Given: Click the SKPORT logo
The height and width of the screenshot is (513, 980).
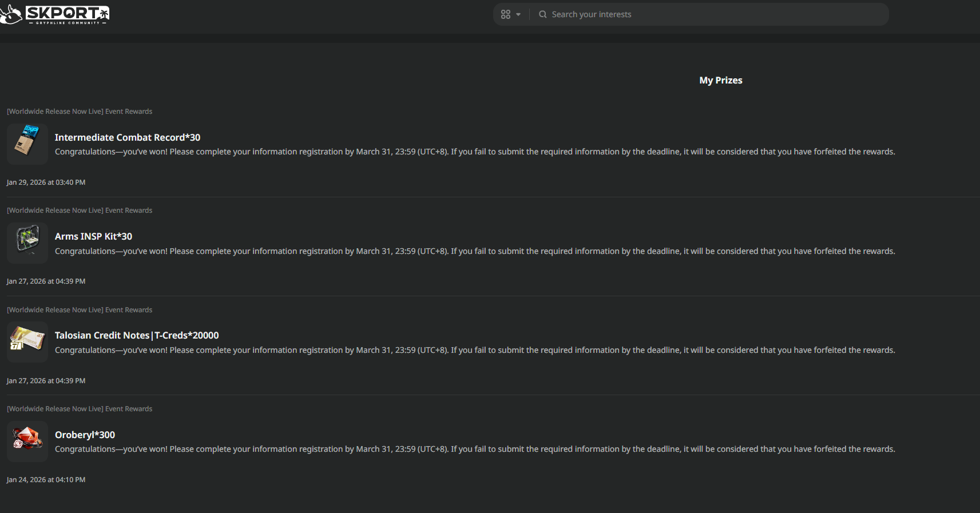Looking at the screenshot, I should click(55, 14).
